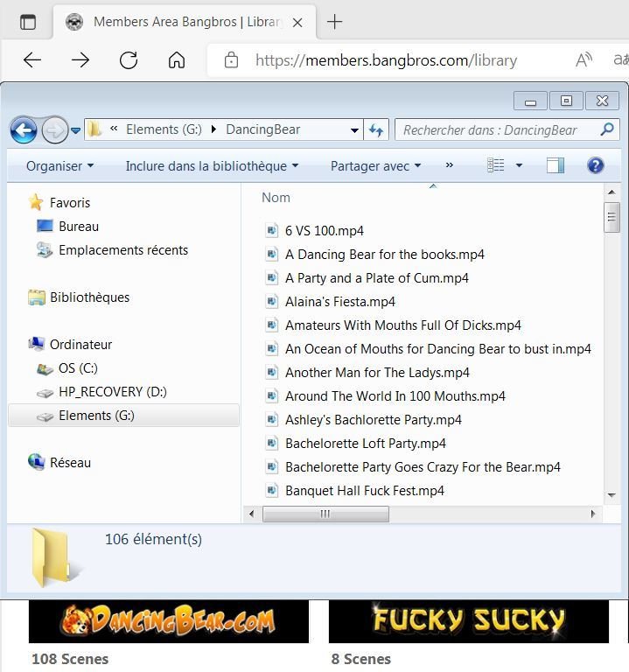
Task: Open Inclure dans la bibliothèque menu
Action: pos(212,166)
